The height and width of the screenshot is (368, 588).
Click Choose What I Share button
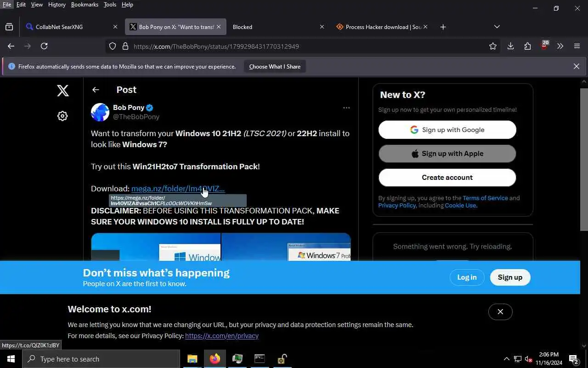[x=275, y=67]
